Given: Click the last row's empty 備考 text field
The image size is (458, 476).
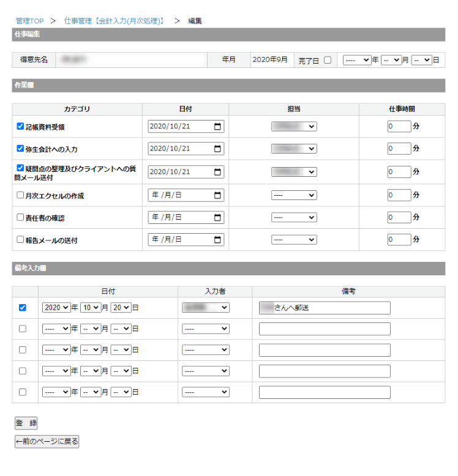Looking at the screenshot, I should pos(325,393).
